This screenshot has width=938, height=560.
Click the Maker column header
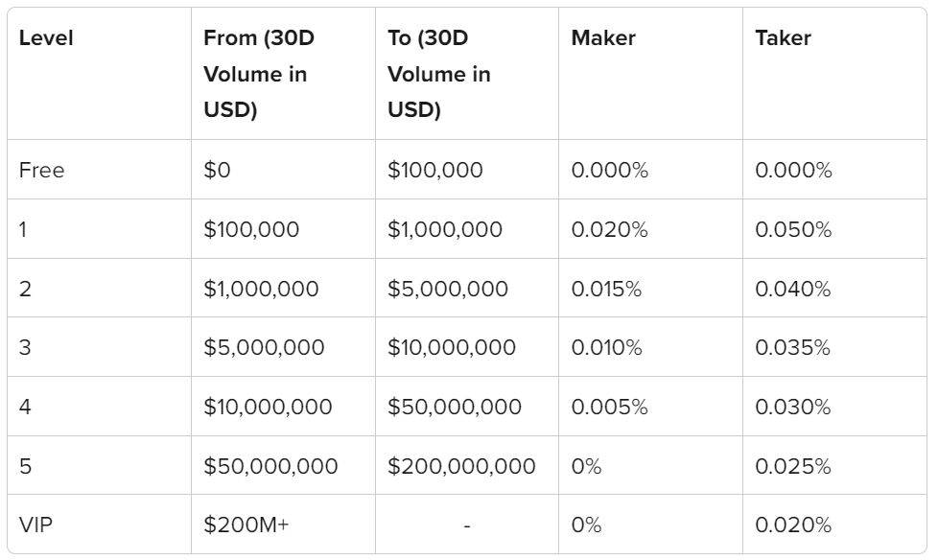coord(603,37)
